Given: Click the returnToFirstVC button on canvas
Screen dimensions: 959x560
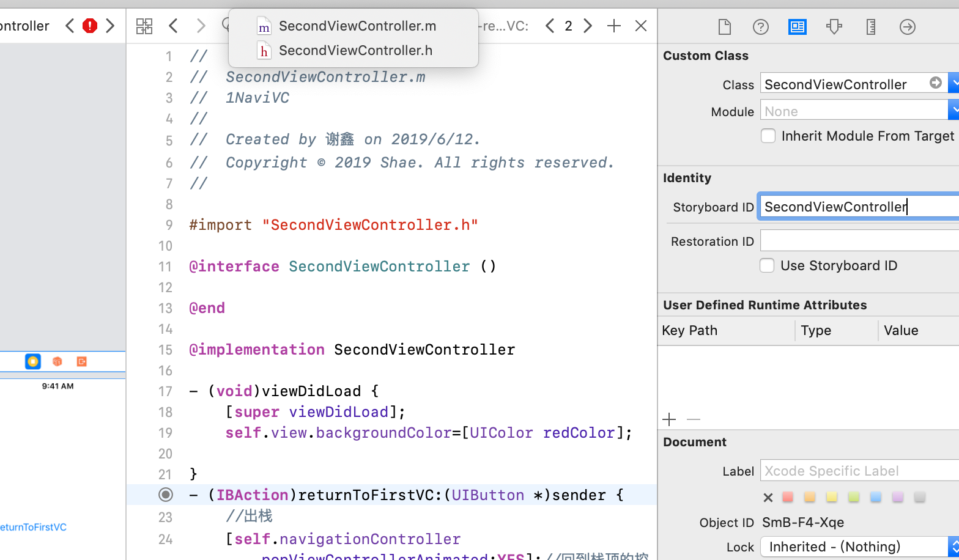Looking at the screenshot, I should pos(33,527).
